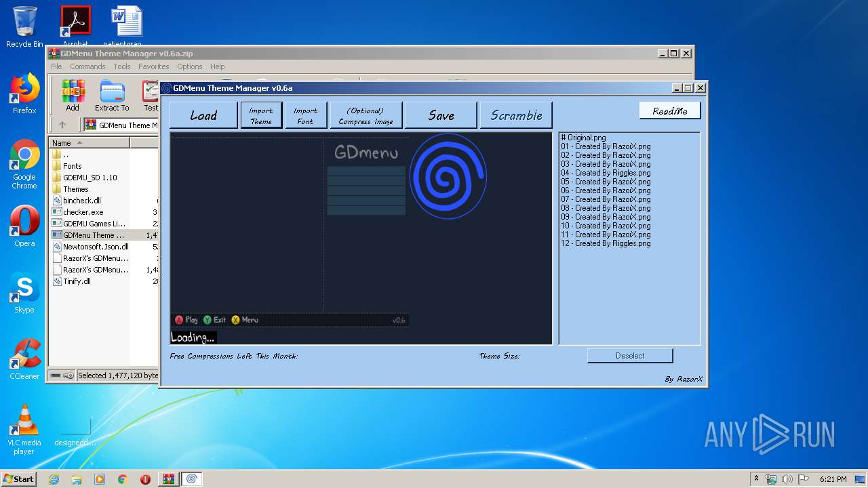The width and height of the screenshot is (868, 488).
Task: Open the Tools menu in WinRAR
Action: pyautogui.click(x=122, y=66)
